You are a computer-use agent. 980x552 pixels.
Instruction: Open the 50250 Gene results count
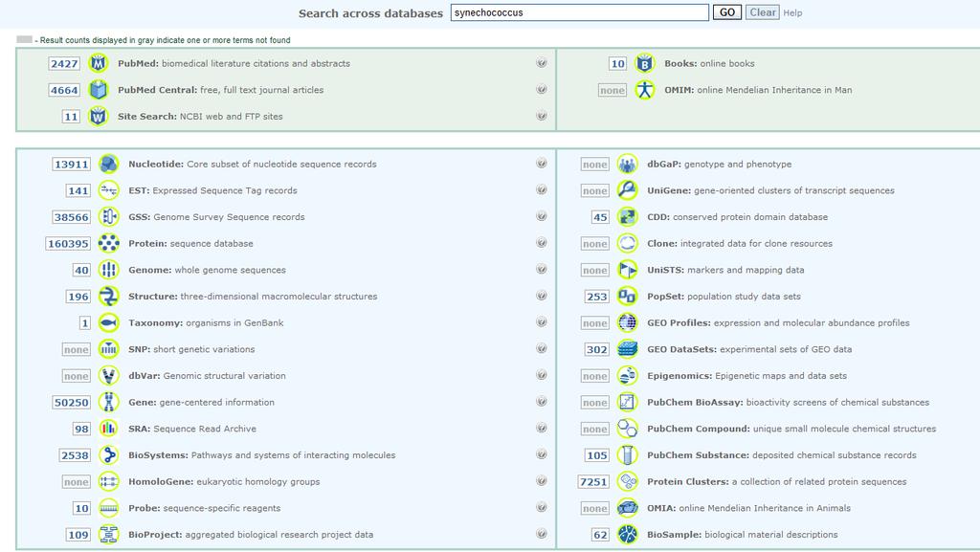tap(71, 403)
